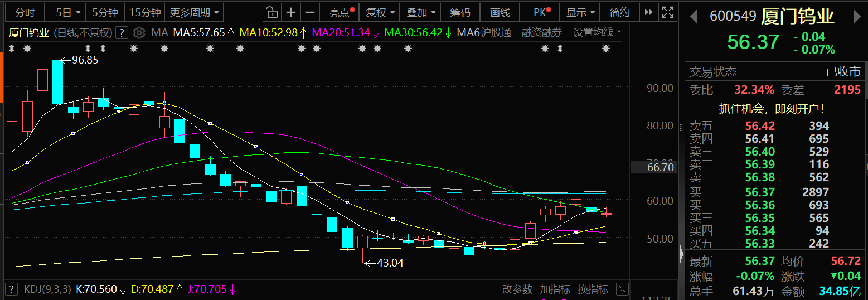Click the MA5:57.65 moving average value
This screenshot has height=300, width=868.
click(x=199, y=33)
